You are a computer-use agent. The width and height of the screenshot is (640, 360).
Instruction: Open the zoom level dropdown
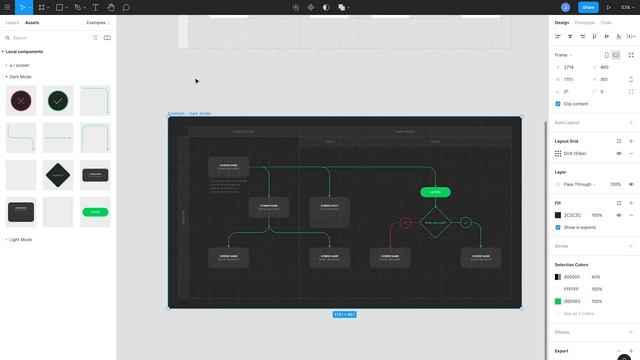tap(628, 7)
